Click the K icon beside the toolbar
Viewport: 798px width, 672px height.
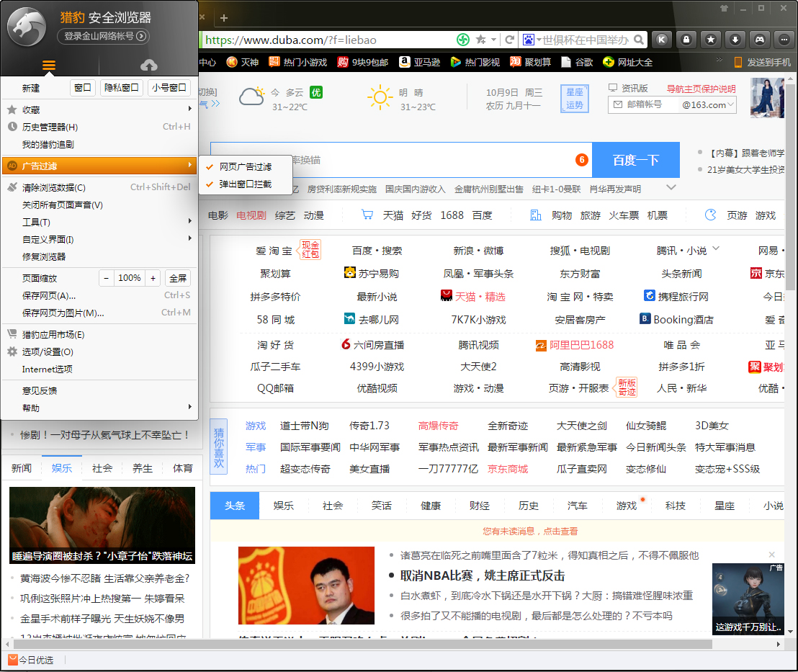click(661, 40)
